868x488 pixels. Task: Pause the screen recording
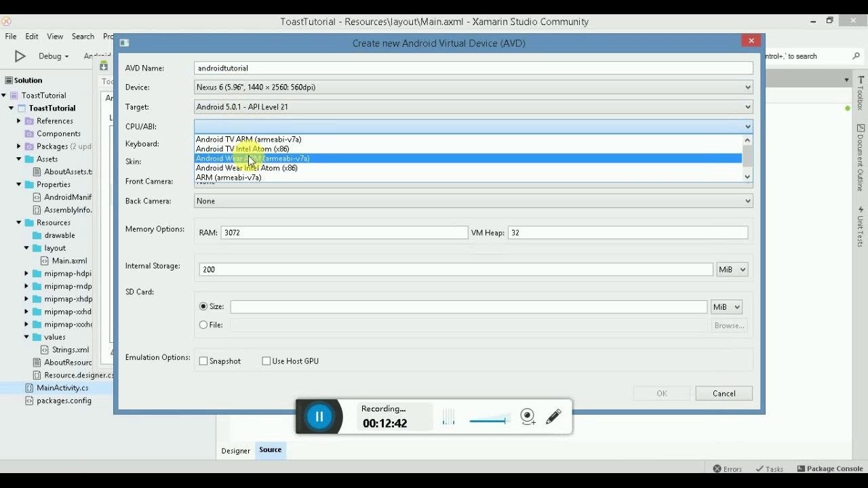tap(319, 416)
